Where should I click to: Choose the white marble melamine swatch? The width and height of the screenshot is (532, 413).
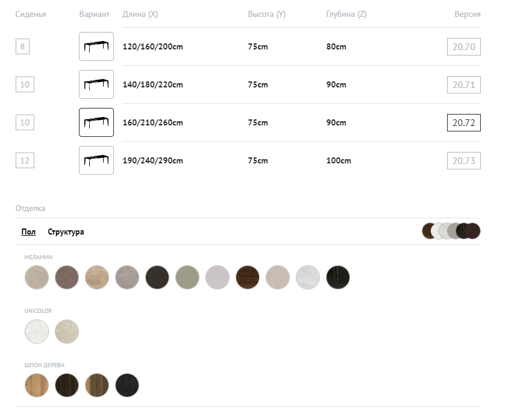[x=308, y=277]
